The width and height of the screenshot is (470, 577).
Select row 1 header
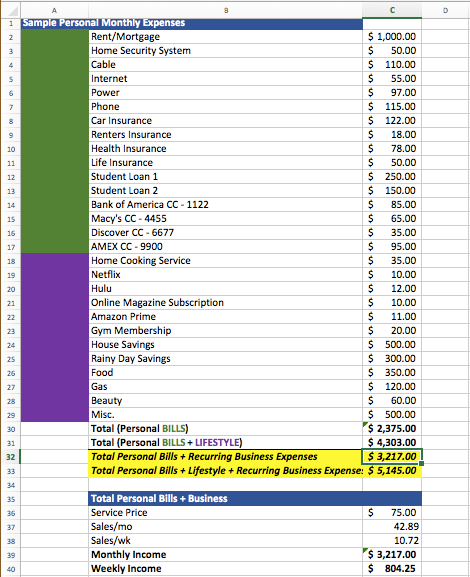(x=11, y=24)
